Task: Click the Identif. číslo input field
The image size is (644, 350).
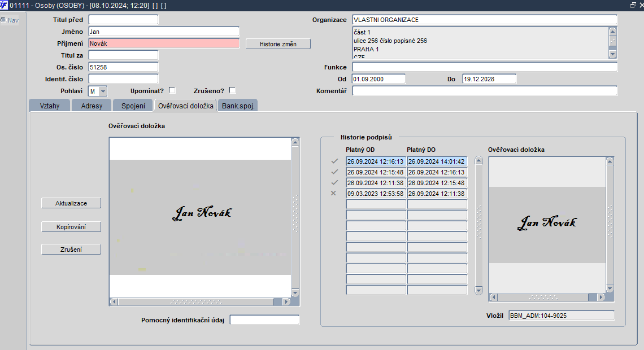Action: click(123, 79)
